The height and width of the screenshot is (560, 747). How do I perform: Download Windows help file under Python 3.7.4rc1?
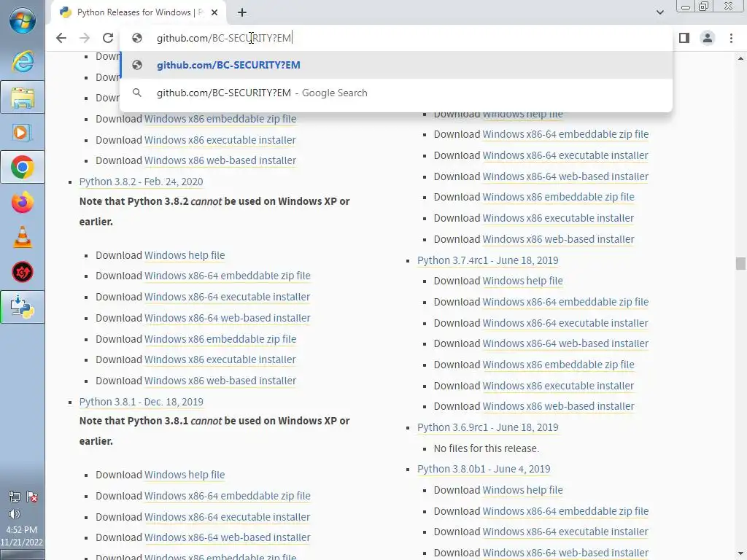click(522, 281)
